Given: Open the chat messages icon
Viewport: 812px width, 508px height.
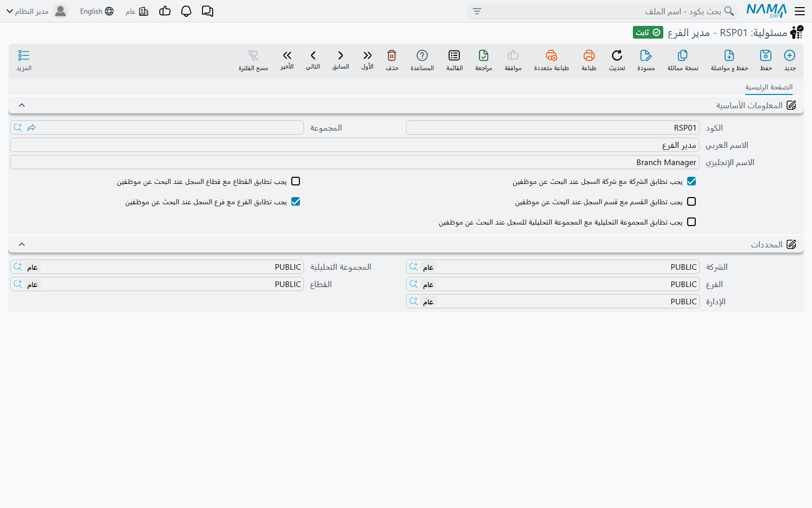Looking at the screenshot, I should click(x=208, y=11).
